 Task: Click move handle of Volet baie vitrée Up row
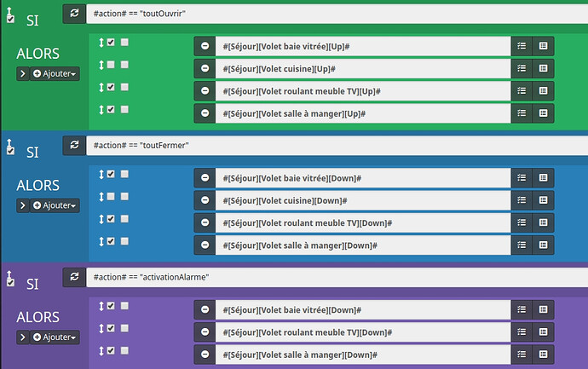point(101,43)
